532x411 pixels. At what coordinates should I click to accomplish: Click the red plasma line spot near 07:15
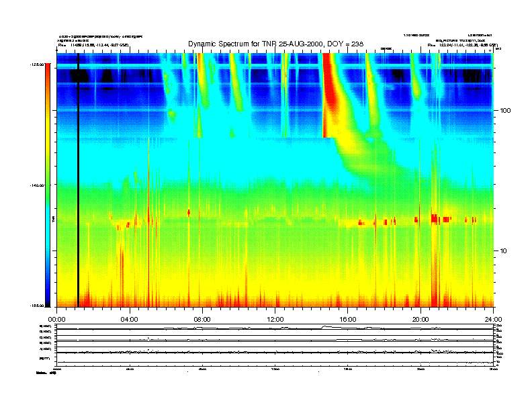[x=189, y=213]
